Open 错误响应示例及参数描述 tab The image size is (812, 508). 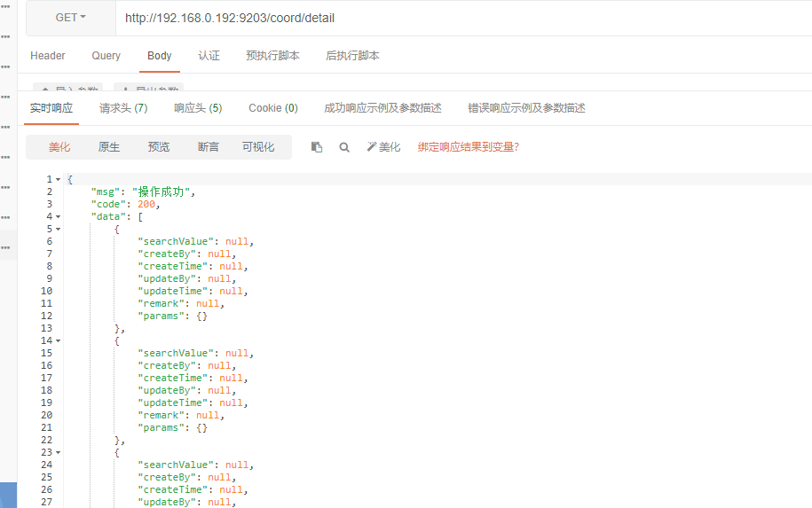click(526, 108)
